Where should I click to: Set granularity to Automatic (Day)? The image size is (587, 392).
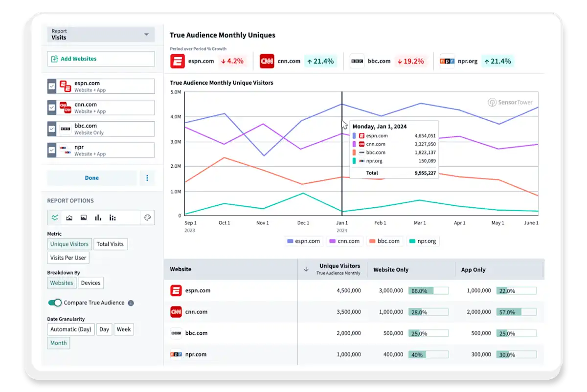(71, 329)
